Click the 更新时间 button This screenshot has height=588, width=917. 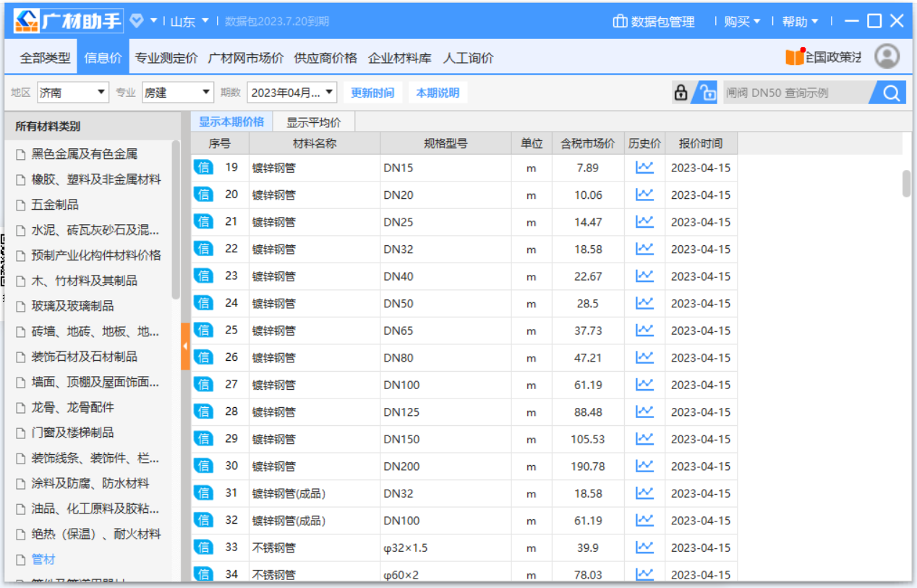[372, 93]
